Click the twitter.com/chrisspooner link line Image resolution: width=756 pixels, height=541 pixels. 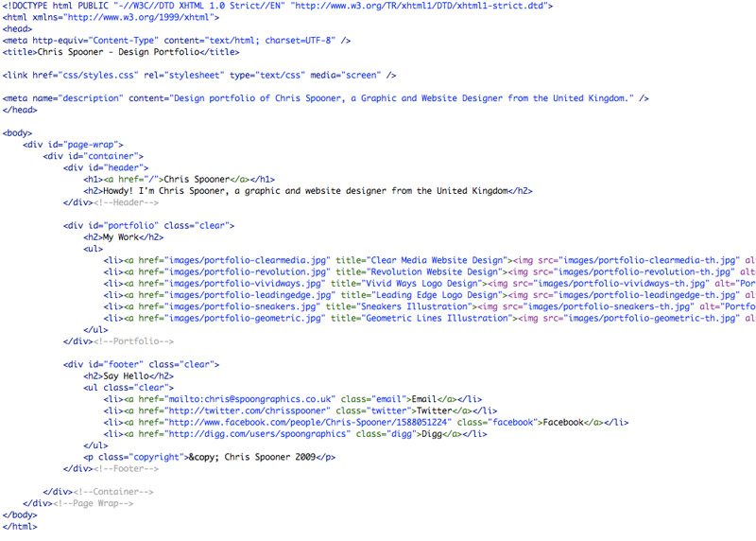[301, 411]
